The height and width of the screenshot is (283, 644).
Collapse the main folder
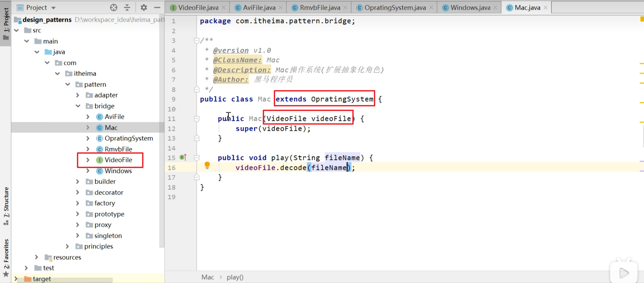(27, 41)
